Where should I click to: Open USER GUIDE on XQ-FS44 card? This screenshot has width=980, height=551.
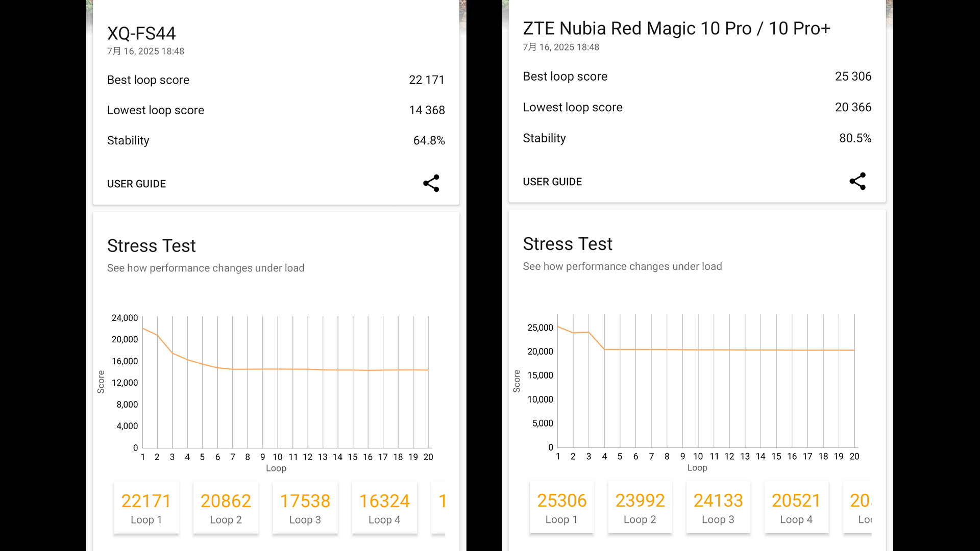click(x=136, y=184)
